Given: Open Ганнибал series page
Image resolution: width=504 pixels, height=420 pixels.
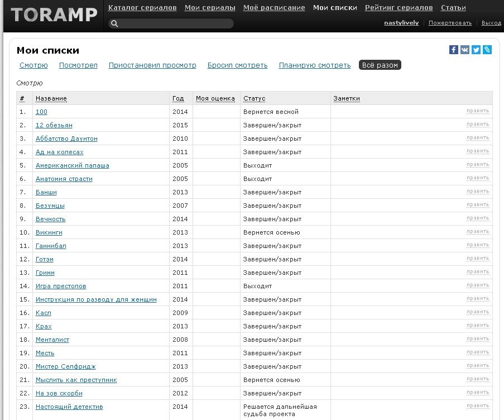Looking at the screenshot, I should (x=51, y=246).
